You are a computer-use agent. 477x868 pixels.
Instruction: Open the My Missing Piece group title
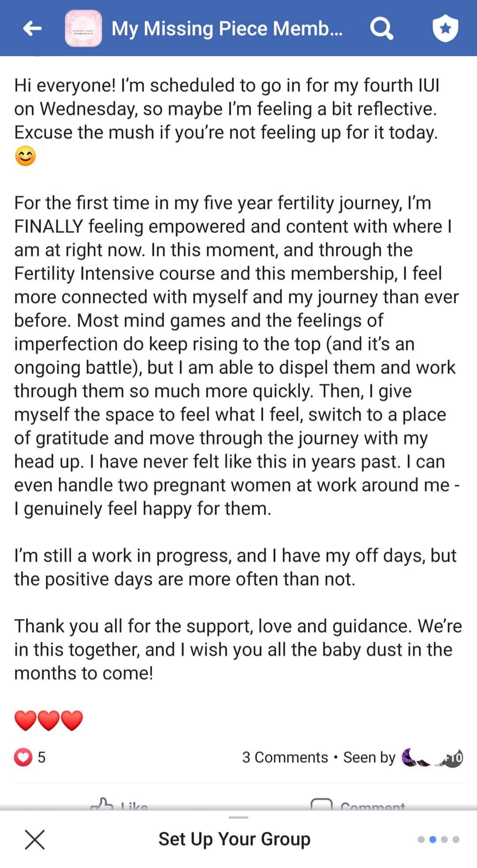[227, 29]
